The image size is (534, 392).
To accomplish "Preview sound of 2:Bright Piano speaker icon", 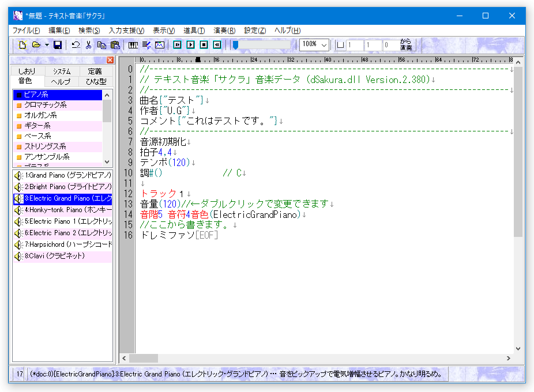I will 18,187.
